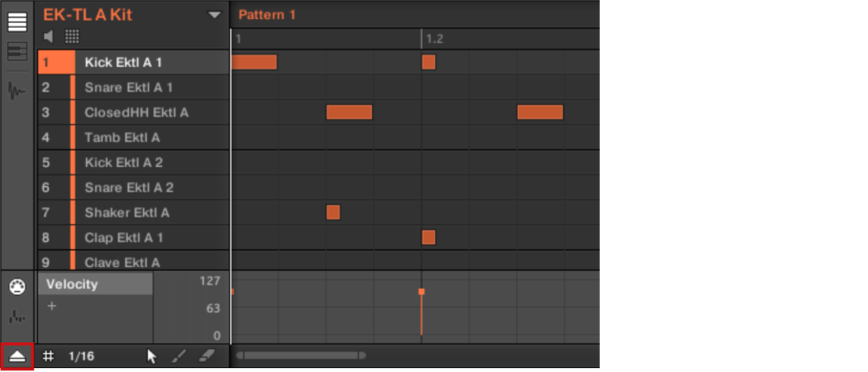Click the first ClosedHH Ektl A note
Screen dimensions: 868x372
tap(349, 113)
